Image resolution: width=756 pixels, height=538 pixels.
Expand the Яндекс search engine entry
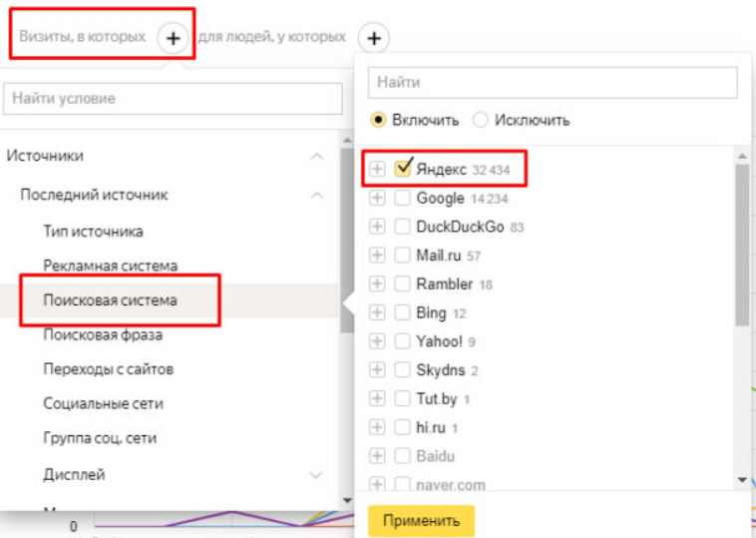[x=378, y=170]
